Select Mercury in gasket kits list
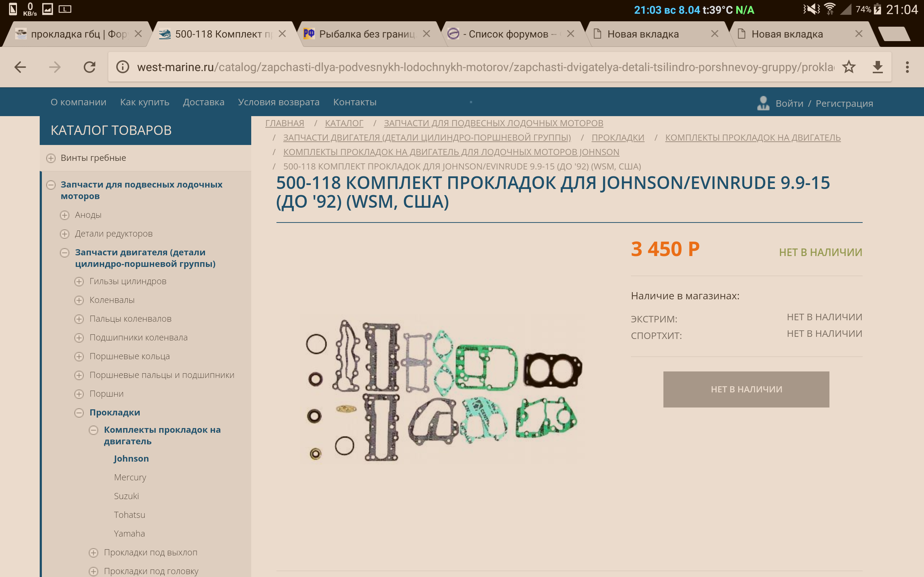 [130, 477]
